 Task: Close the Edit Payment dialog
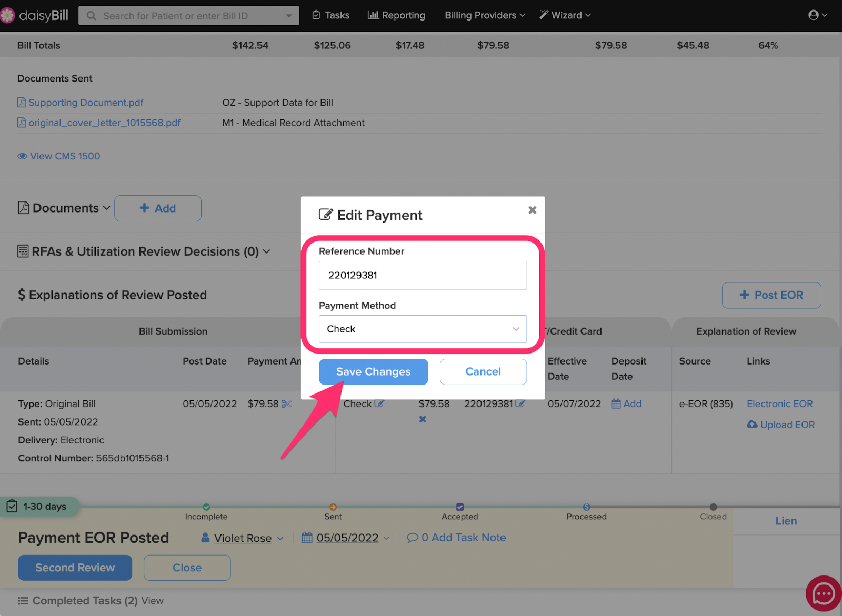533,210
